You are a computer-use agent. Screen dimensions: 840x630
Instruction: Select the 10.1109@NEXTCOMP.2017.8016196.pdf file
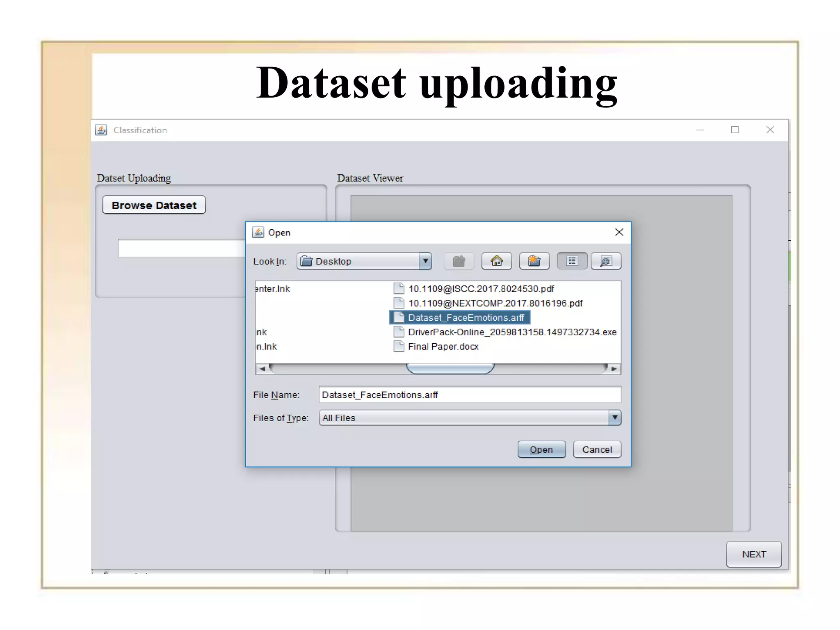(x=488, y=303)
